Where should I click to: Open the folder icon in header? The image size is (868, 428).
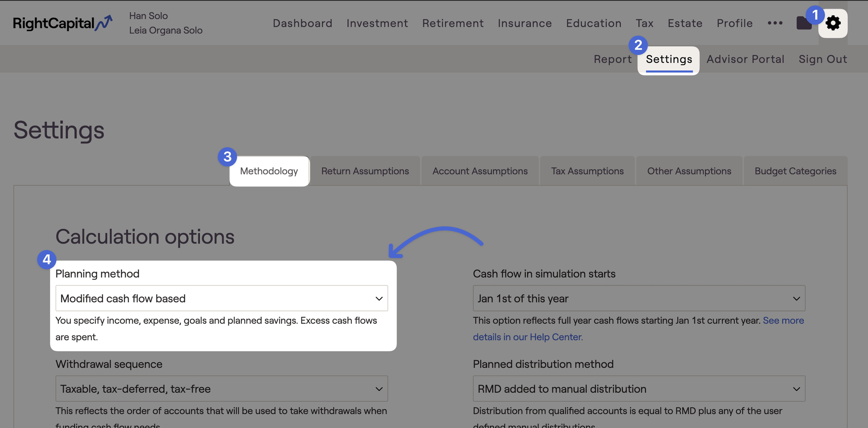(803, 23)
